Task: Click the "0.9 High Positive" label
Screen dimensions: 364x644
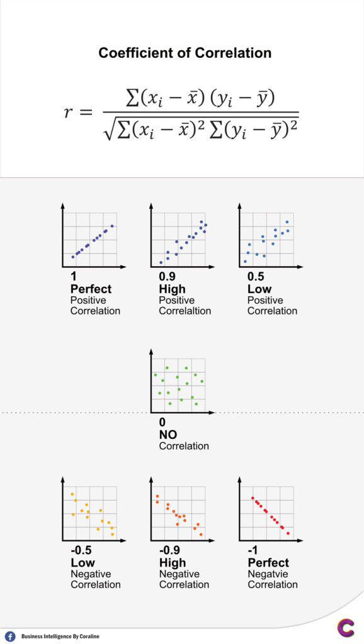Action: [185, 294]
